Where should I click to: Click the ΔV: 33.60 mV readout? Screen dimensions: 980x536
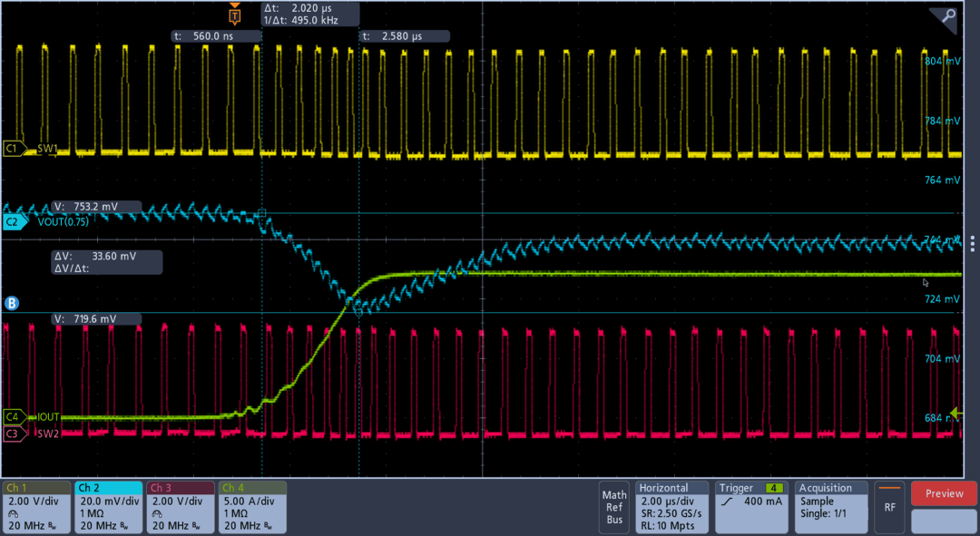[x=107, y=262]
